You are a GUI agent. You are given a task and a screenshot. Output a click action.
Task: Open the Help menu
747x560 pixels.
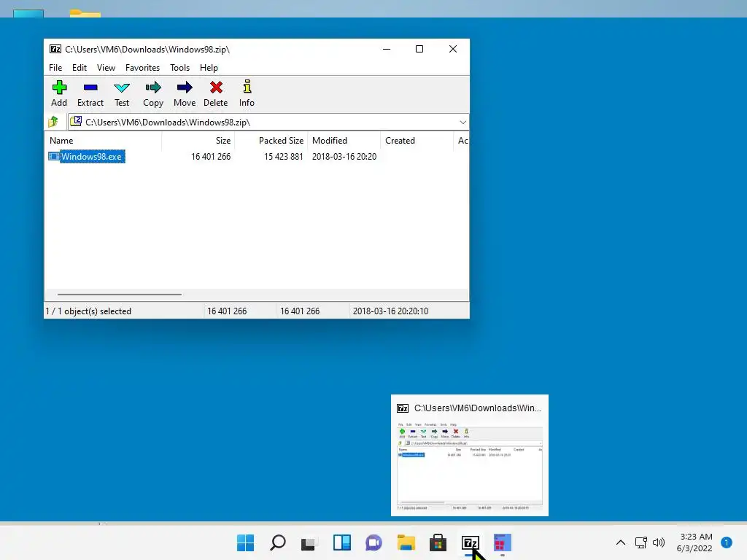point(209,68)
